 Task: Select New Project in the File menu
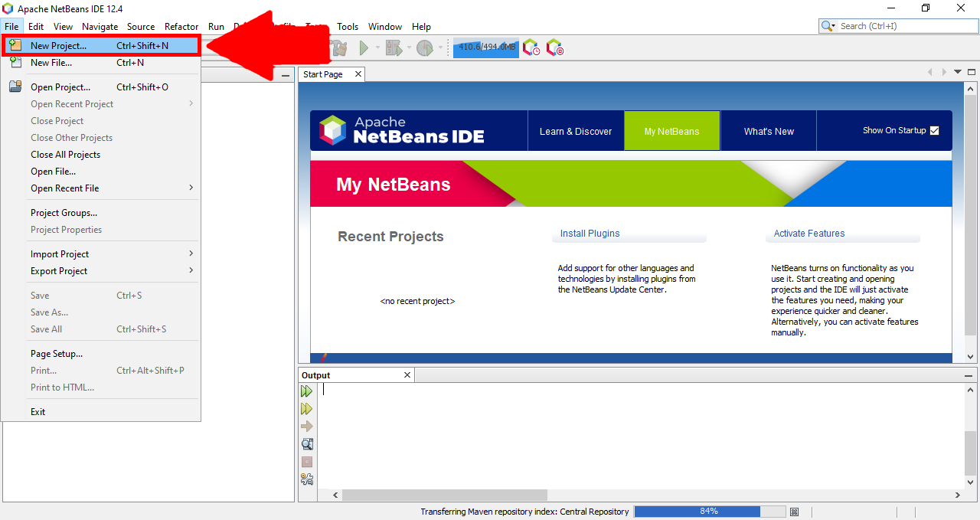point(101,46)
